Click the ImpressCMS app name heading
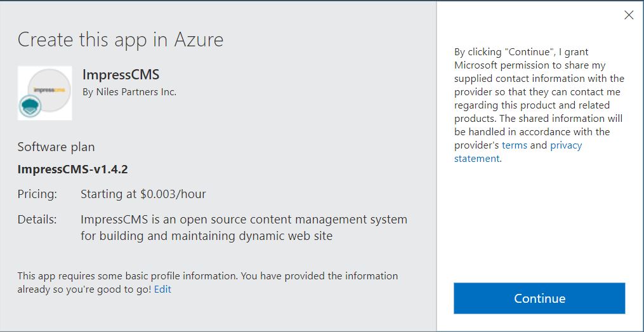Viewport: 644px width, 332px height. 121,75
